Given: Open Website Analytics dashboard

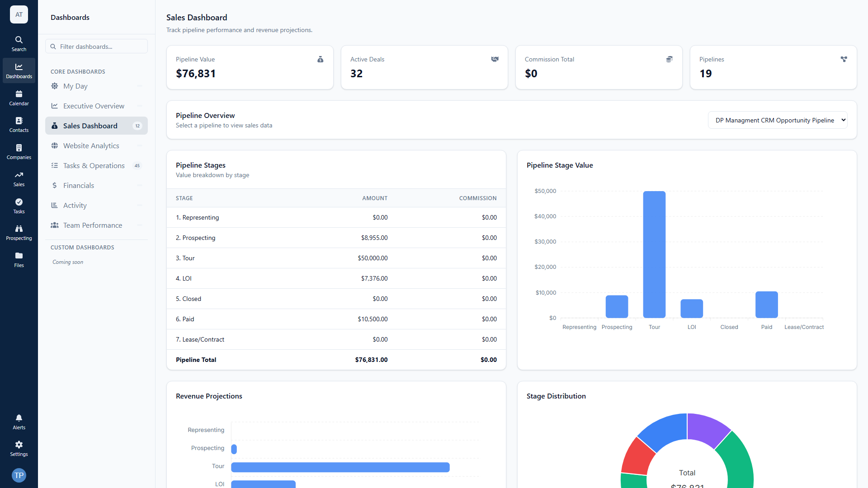Looking at the screenshot, I should (96, 145).
